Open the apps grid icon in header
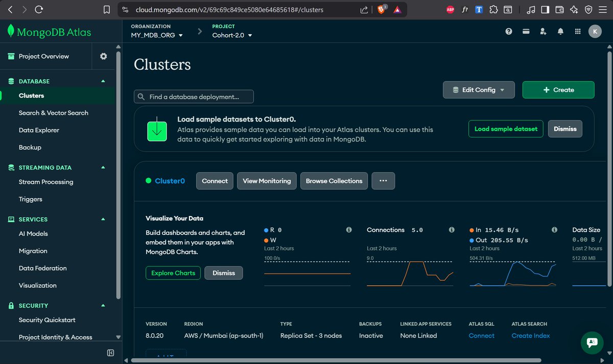613x364 pixels. [x=578, y=31]
